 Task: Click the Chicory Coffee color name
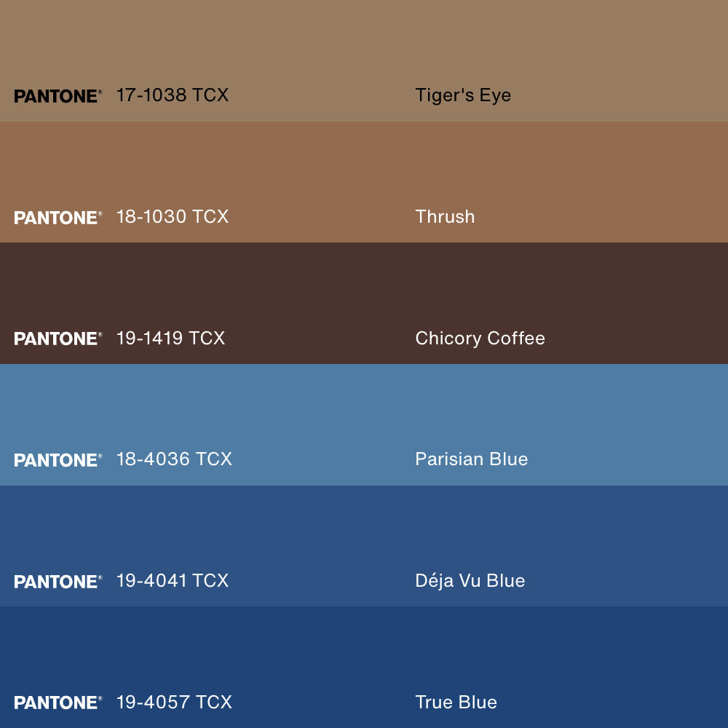click(x=480, y=339)
